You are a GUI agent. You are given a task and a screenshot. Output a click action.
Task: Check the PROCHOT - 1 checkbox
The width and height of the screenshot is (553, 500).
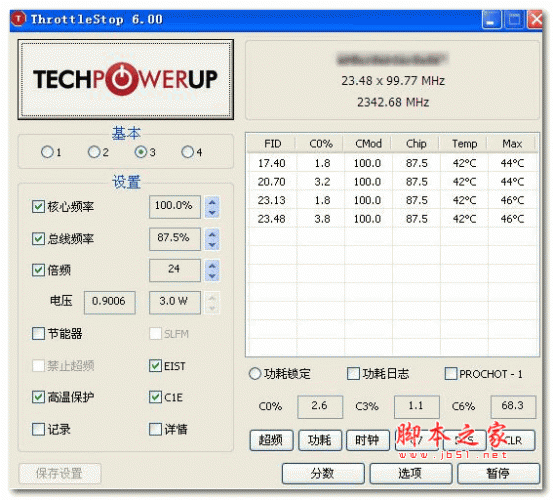[451, 374]
